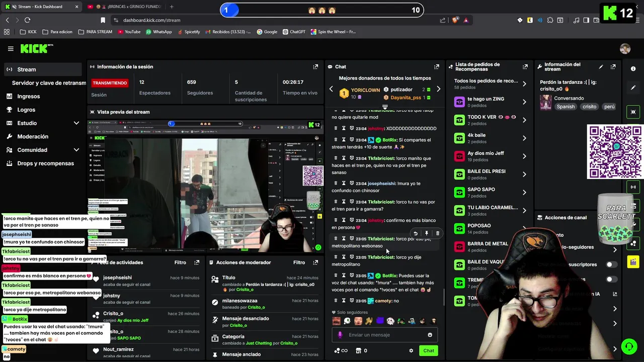Delete camoty's 'no' chat message
644x362 pixels.
point(336,301)
